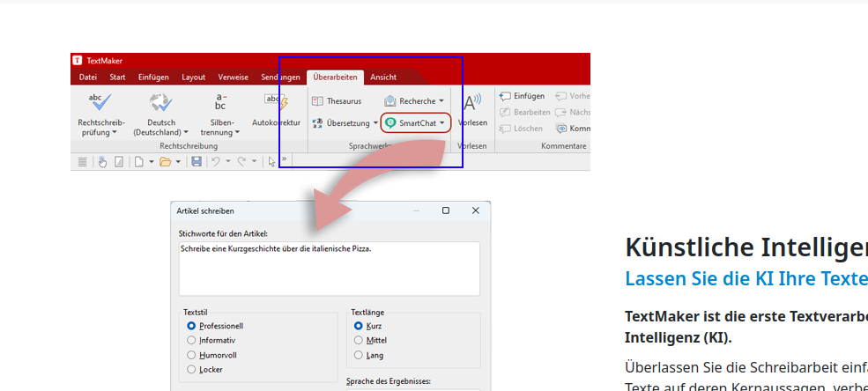Click the Autokorrektur lightning icon
Screen dimensions: 868x391
(x=277, y=102)
